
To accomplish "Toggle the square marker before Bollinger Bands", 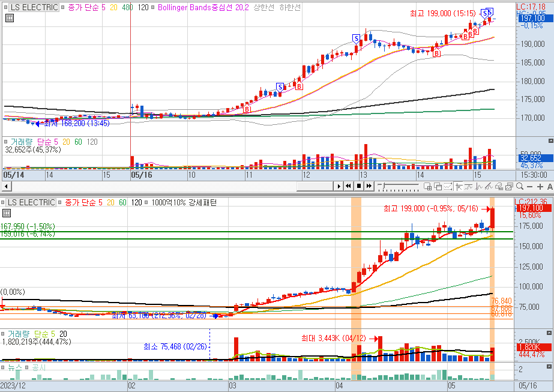I will click(x=152, y=7).
